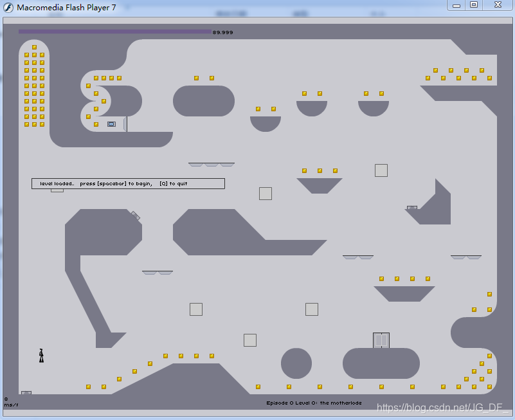Click the tilted launch pad on the diagonal block corner

point(135,215)
